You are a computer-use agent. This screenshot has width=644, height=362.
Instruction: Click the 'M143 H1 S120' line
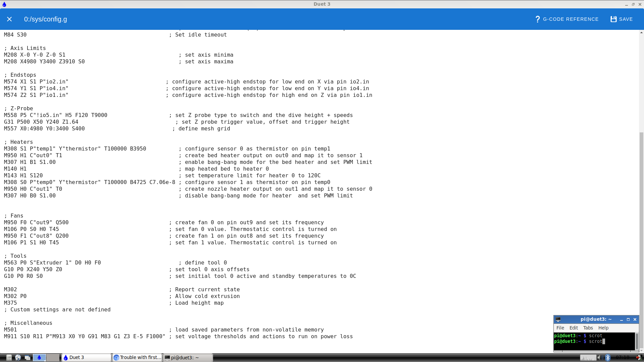23,176
